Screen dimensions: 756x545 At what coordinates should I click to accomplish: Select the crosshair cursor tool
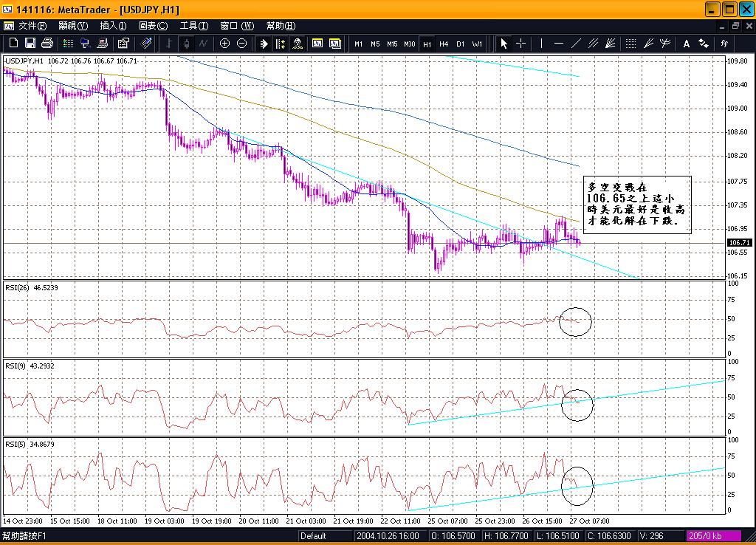tap(520, 44)
